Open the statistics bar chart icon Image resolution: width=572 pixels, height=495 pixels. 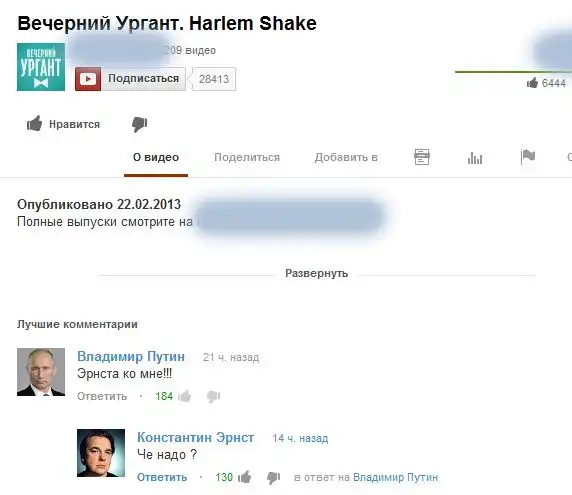coord(475,158)
